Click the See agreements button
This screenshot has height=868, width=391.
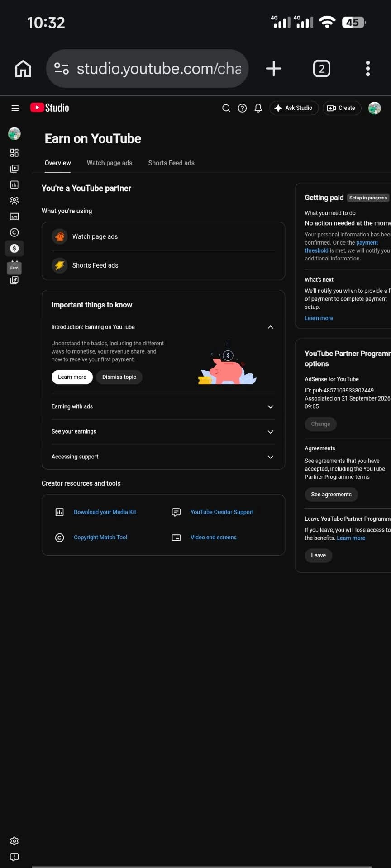click(x=331, y=495)
